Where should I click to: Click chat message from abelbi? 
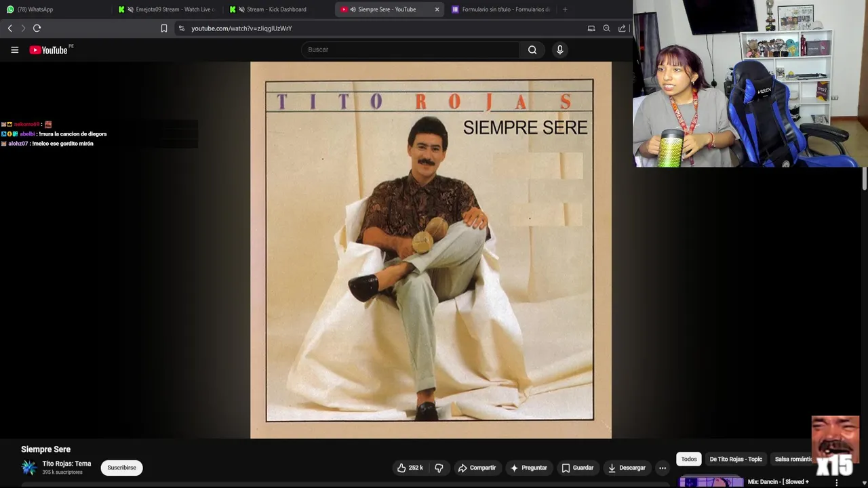pyautogui.click(x=54, y=134)
